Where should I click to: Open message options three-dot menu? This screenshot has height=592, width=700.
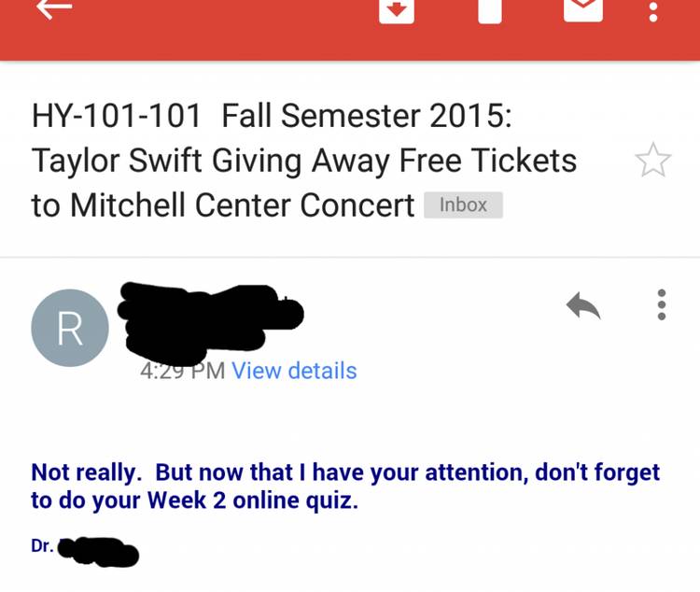coord(662,304)
